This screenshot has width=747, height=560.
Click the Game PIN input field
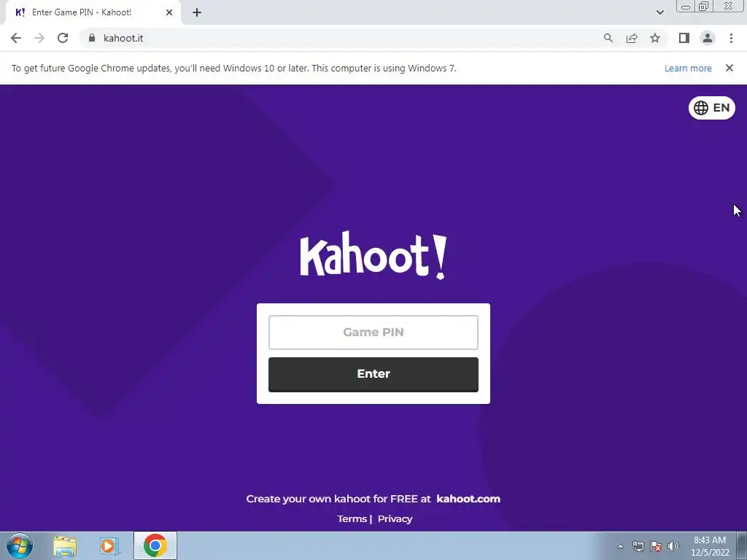click(373, 332)
